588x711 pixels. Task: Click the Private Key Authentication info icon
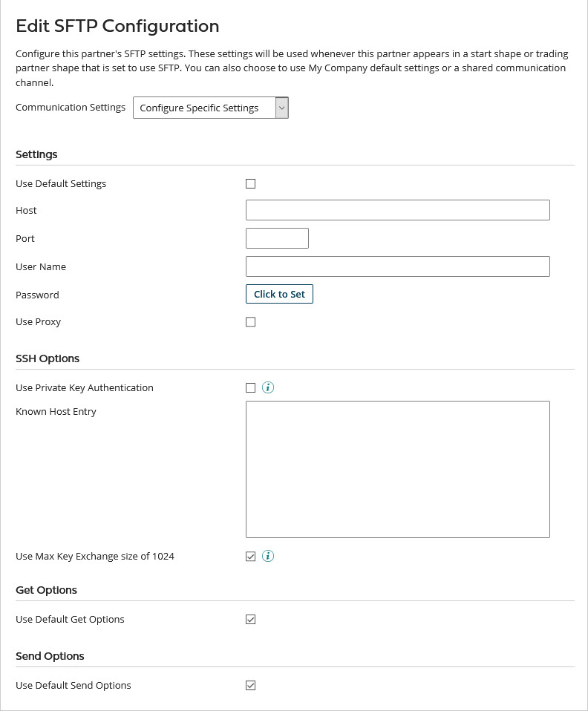[x=268, y=387]
